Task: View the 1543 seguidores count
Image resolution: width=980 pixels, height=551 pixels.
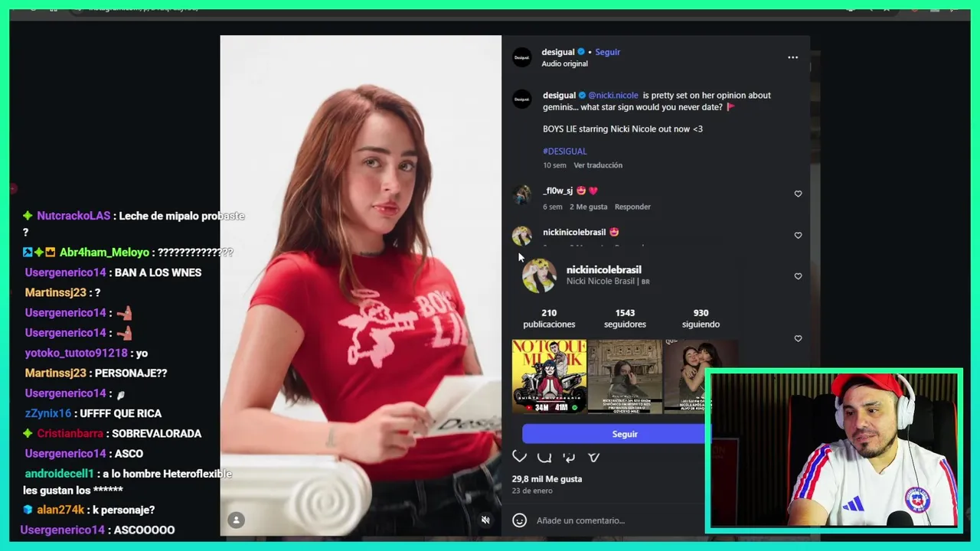Action: coord(625,318)
